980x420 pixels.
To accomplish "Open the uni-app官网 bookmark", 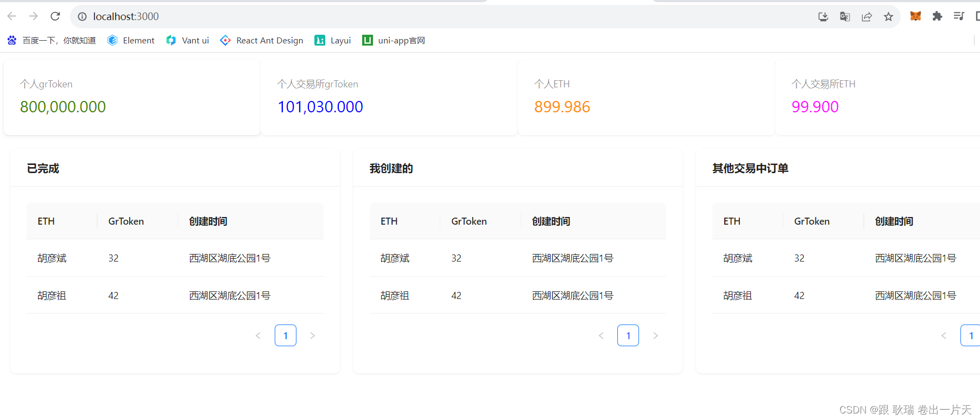I will click(394, 40).
